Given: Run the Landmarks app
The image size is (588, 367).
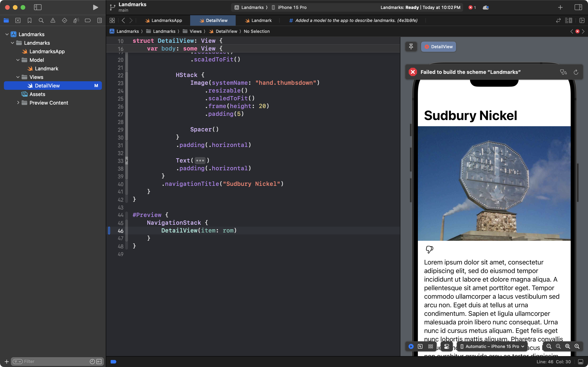Looking at the screenshot, I should point(95,7).
